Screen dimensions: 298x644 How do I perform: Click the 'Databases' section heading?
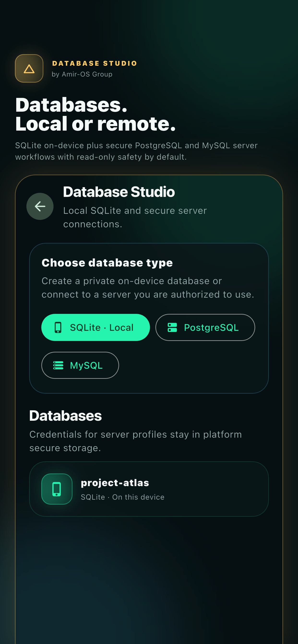click(66, 416)
